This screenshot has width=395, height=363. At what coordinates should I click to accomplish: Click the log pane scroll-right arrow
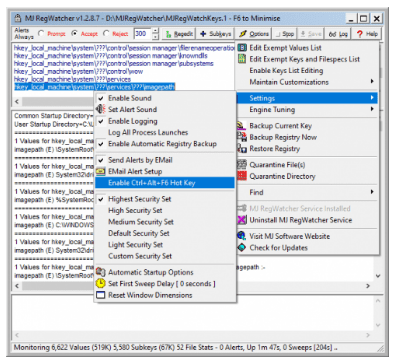coord(368,286)
